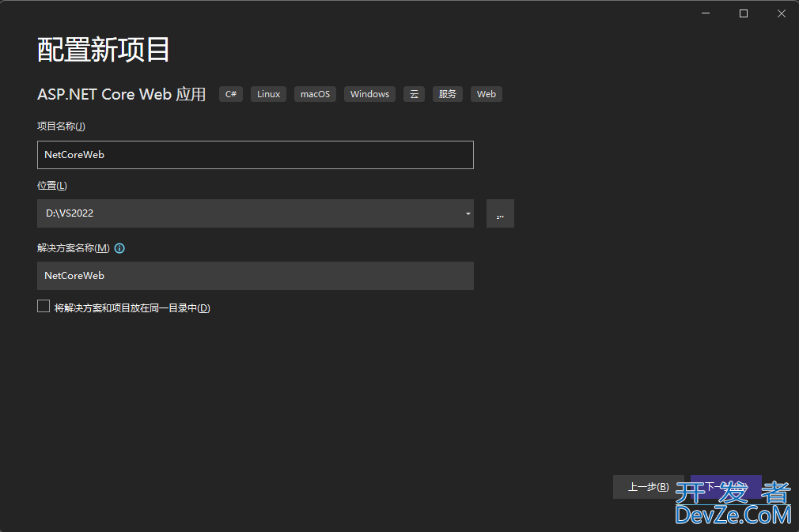Tick the same-directory solution and project checkbox
Viewport: 799px width, 532px height.
coord(44,306)
